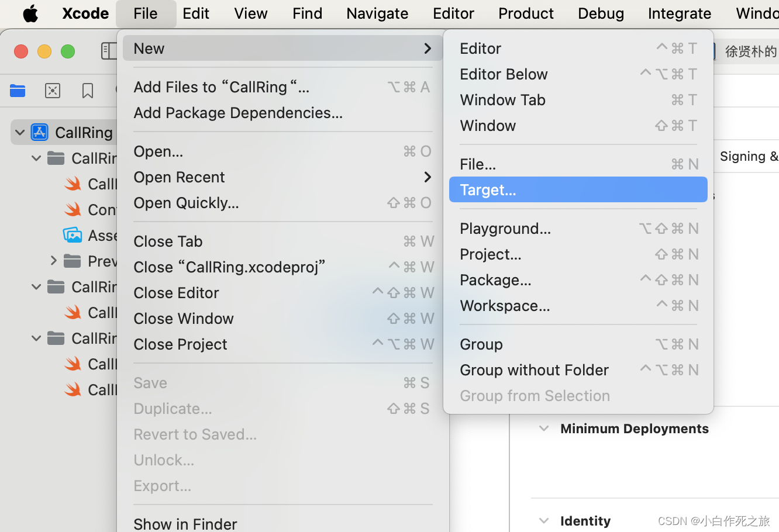Select Show in Finder
This screenshot has width=779, height=532.
(283, 523)
